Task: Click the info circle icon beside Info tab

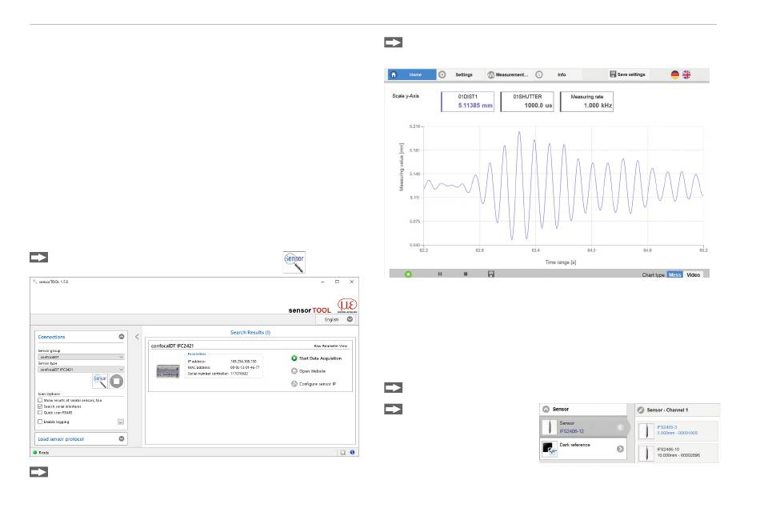Action: point(539,74)
